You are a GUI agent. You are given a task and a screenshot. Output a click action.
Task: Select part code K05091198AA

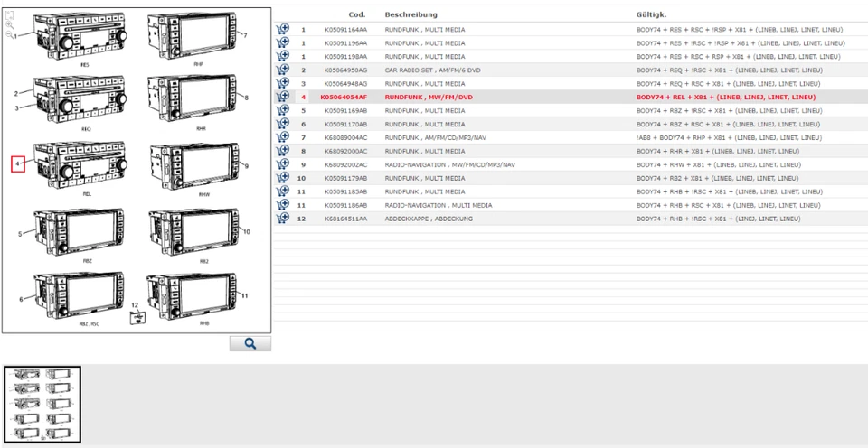[345, 56]
